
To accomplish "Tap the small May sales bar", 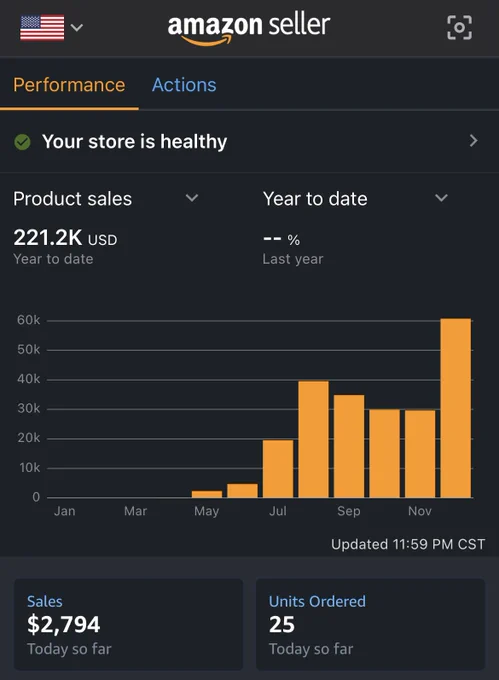I will (x=207, y=494).
